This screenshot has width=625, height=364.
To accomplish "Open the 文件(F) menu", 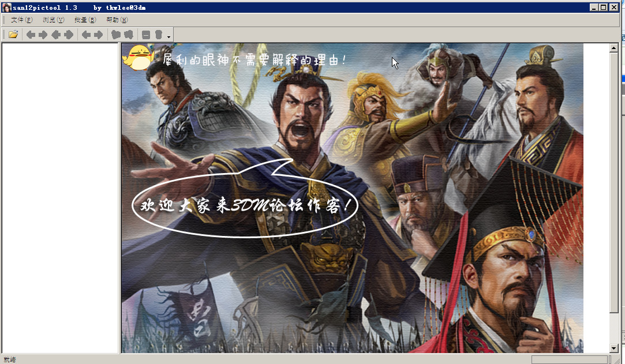I will click(21, 20).
